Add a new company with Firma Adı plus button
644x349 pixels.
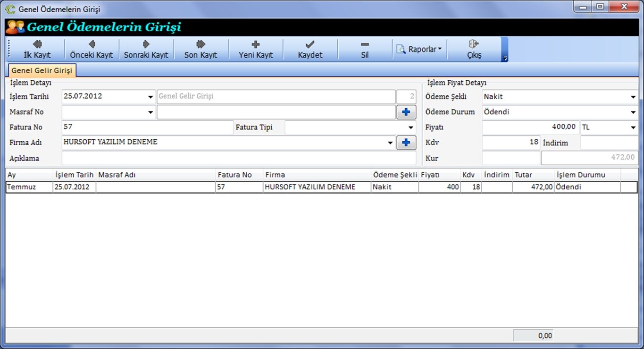[x=406, y=143]
